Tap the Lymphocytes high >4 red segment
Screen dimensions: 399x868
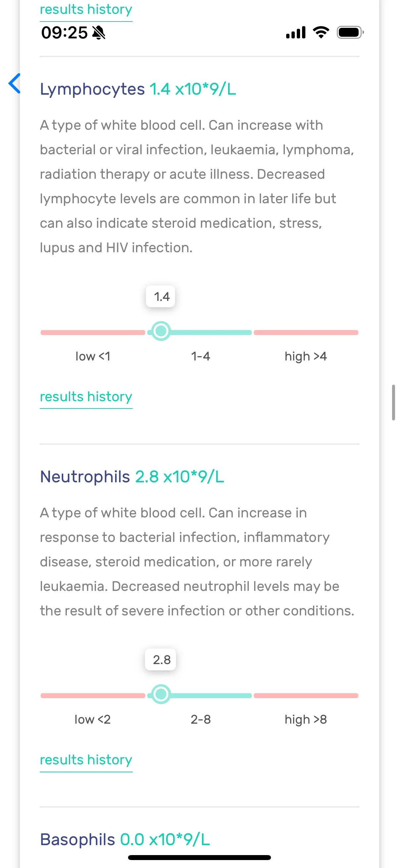[306, 333]
